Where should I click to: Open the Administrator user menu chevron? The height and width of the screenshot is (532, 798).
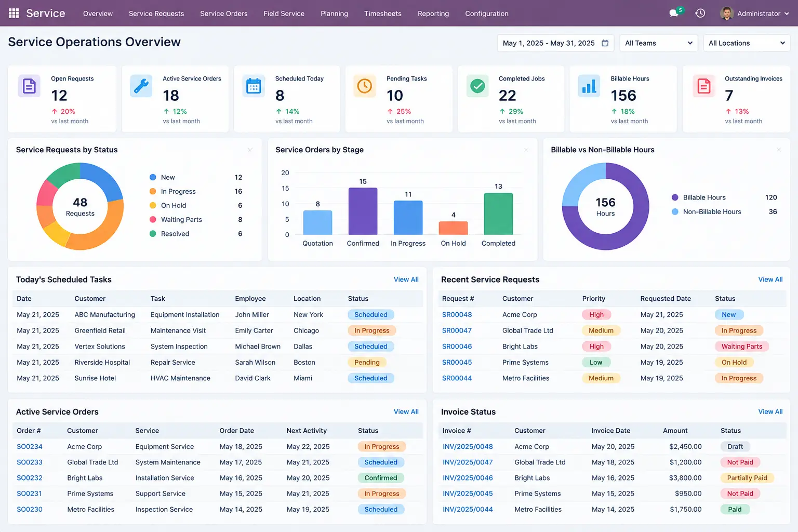[x=787, y=14]
